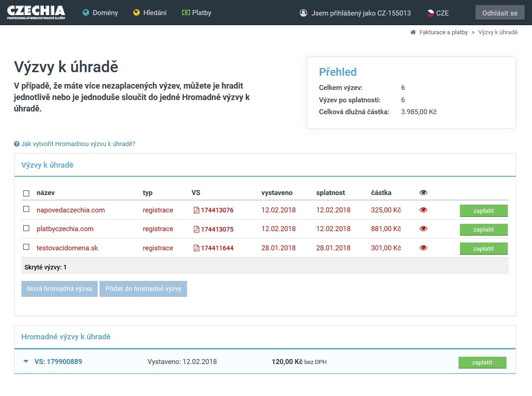The image size is (532, 396).
Task: Pay the napovedaczechia.com invoice
Action: pyautogui.click(x=483, y=211)
